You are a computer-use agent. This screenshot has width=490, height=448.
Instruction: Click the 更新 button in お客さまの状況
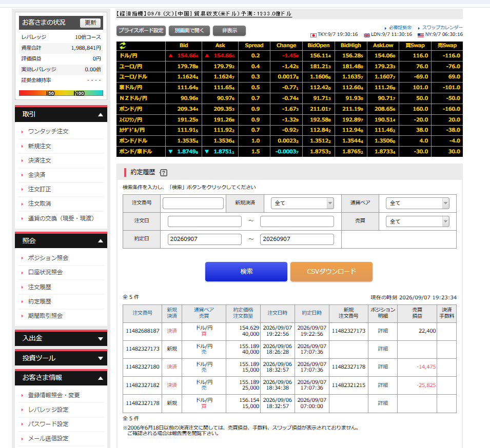(x=90, y=23)
